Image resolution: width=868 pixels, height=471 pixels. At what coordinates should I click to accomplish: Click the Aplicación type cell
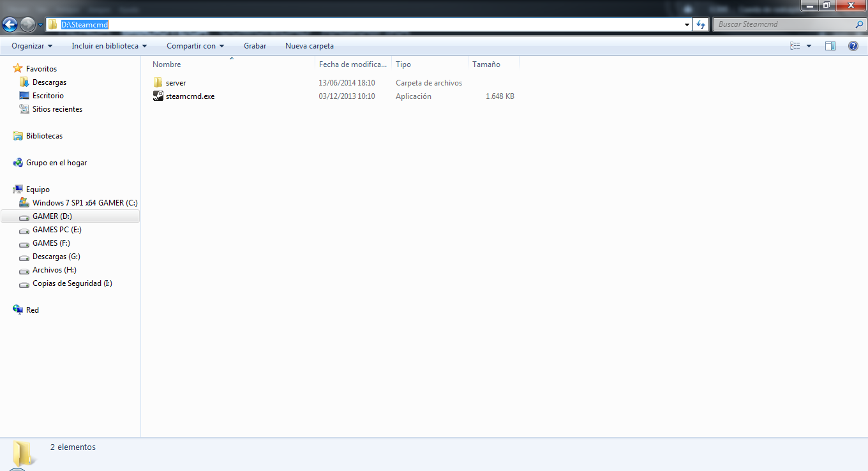coord(414,96)
